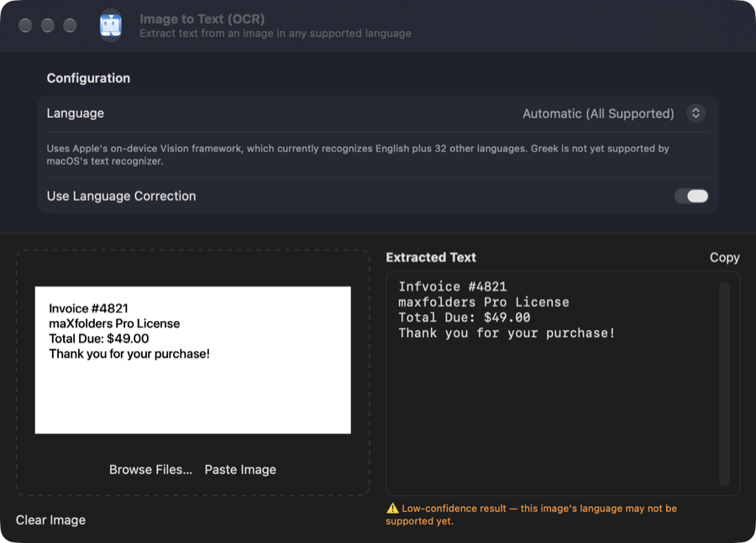Copy the extracted text
The height and width of the screenshot is (543, 756).
click(x=724, y=257)
